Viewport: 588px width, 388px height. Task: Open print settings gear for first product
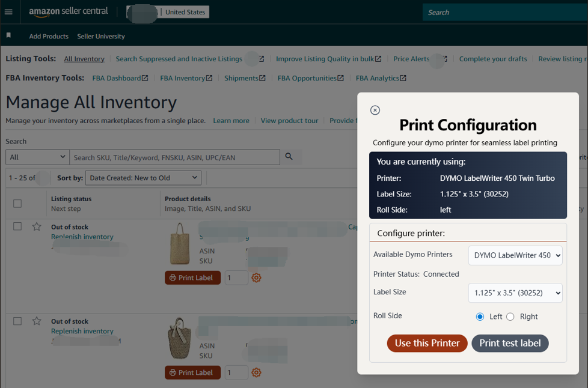pyautogui.click(x=256, y=277)
